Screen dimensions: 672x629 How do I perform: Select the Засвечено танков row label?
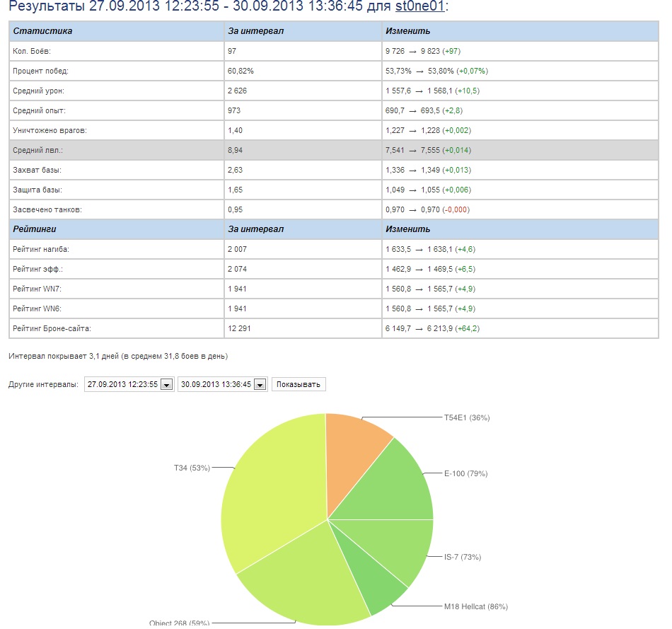pos(47,209)
